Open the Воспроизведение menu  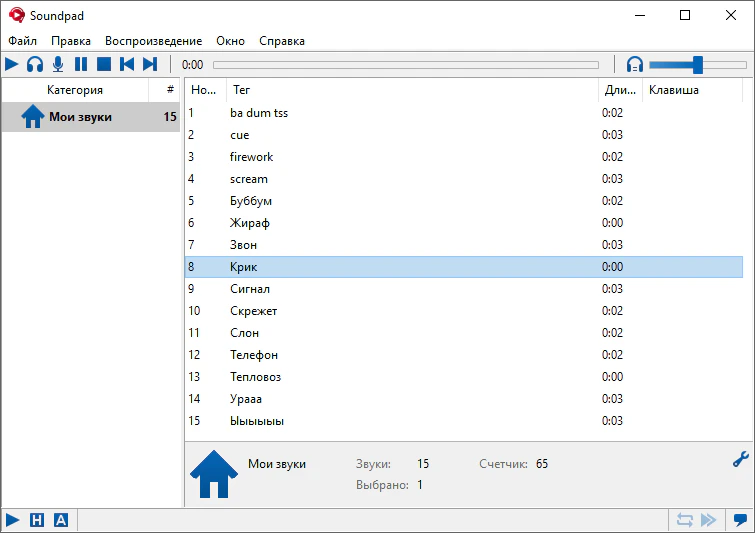[x=153, y=41]
